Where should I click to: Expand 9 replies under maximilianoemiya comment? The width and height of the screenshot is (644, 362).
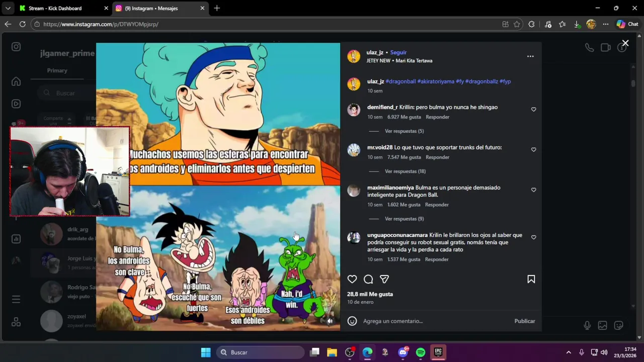point(404,219)
